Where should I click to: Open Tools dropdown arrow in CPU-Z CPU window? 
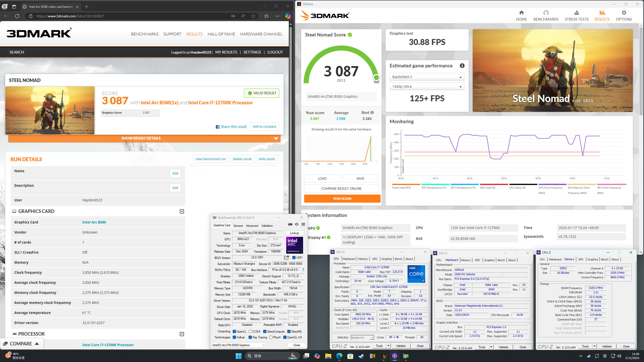point(388,346)
